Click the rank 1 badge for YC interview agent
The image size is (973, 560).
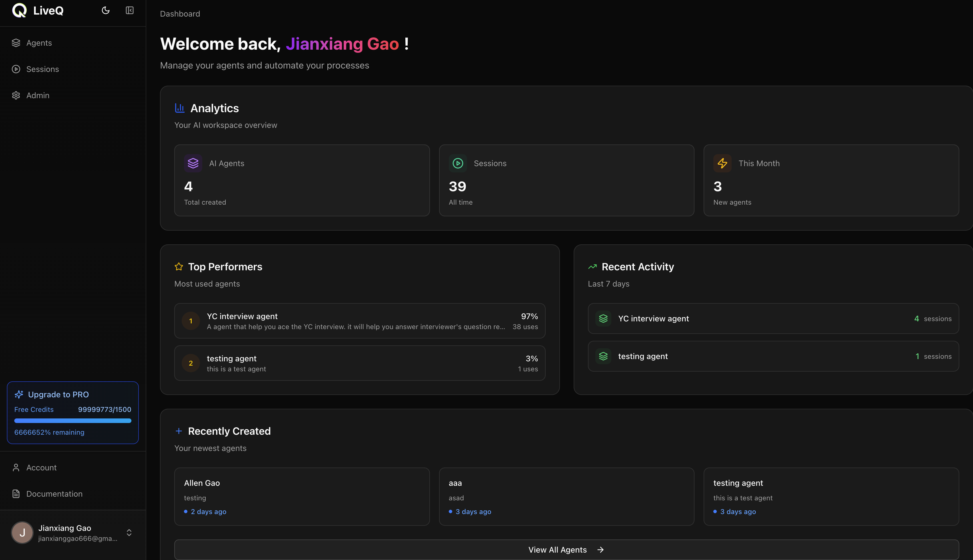coord(191,321)
